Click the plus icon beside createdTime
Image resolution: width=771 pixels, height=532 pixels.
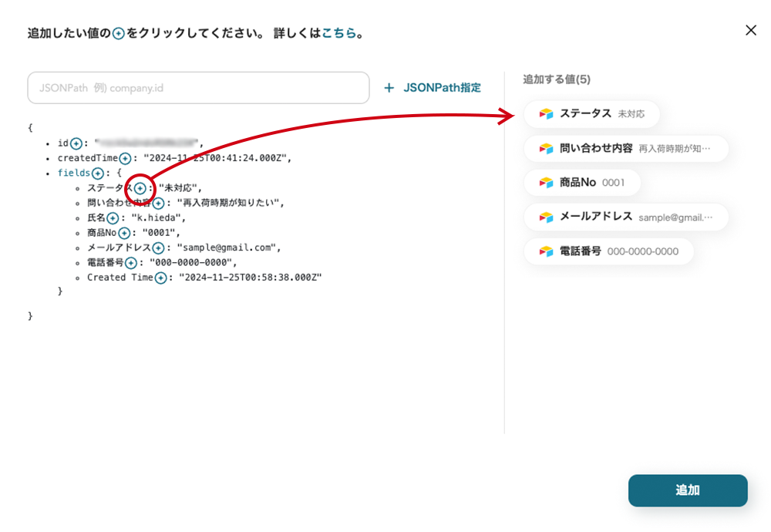[125, 158]
